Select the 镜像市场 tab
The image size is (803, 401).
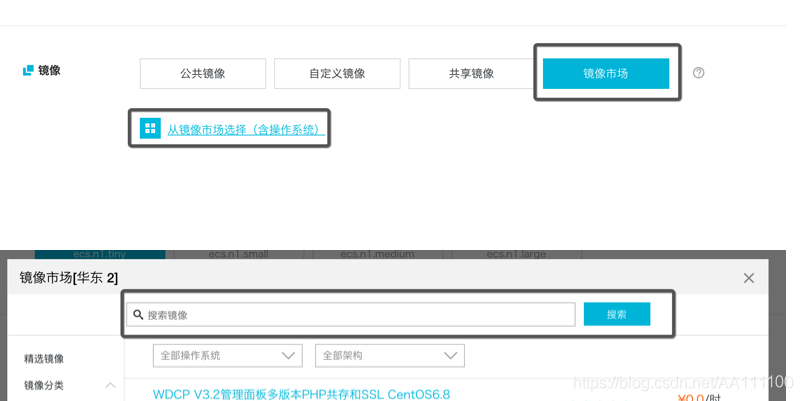click(606, 74)
